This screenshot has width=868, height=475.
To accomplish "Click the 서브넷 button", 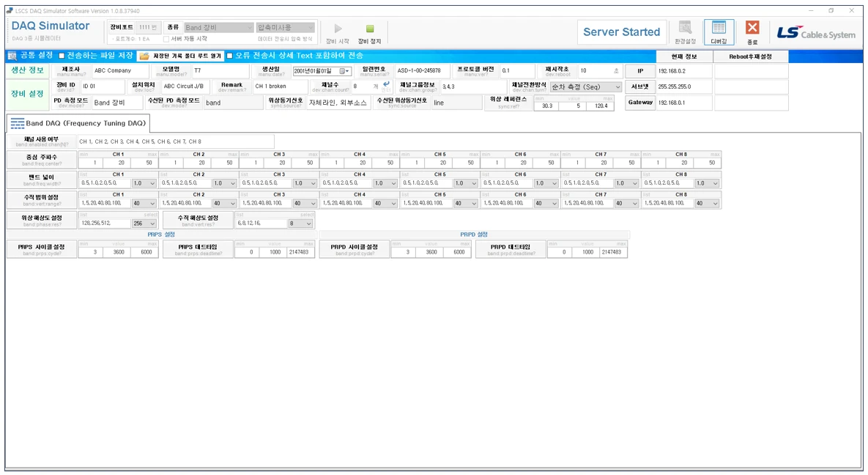I will point(640,86).
